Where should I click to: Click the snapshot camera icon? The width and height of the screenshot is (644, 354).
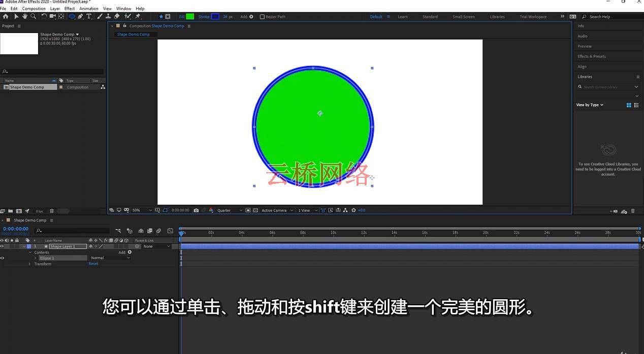197,210
